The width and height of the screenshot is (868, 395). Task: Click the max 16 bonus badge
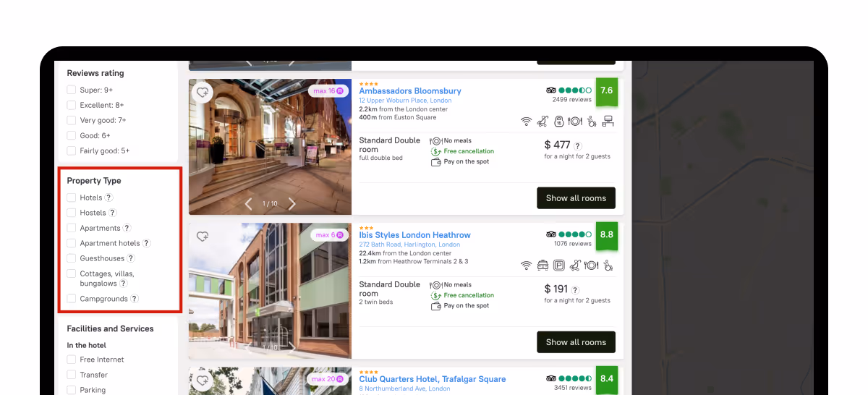328,91
